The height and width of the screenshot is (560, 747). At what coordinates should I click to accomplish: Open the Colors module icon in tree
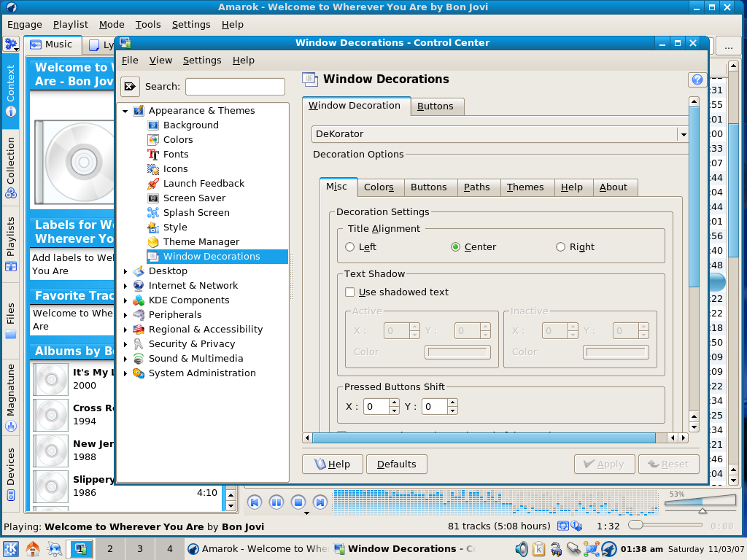[x=153, y=140]
